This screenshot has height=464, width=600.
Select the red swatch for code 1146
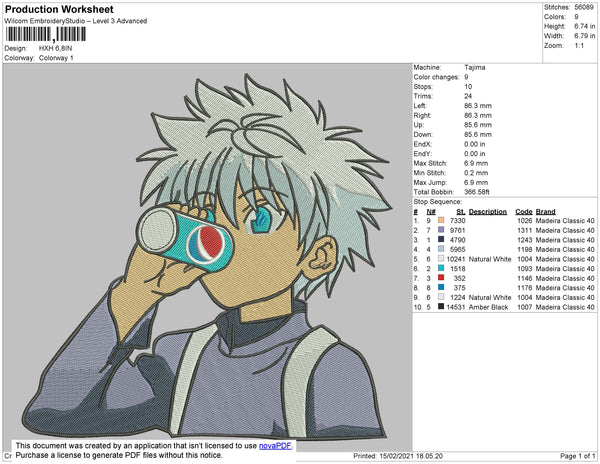point(441,278)
